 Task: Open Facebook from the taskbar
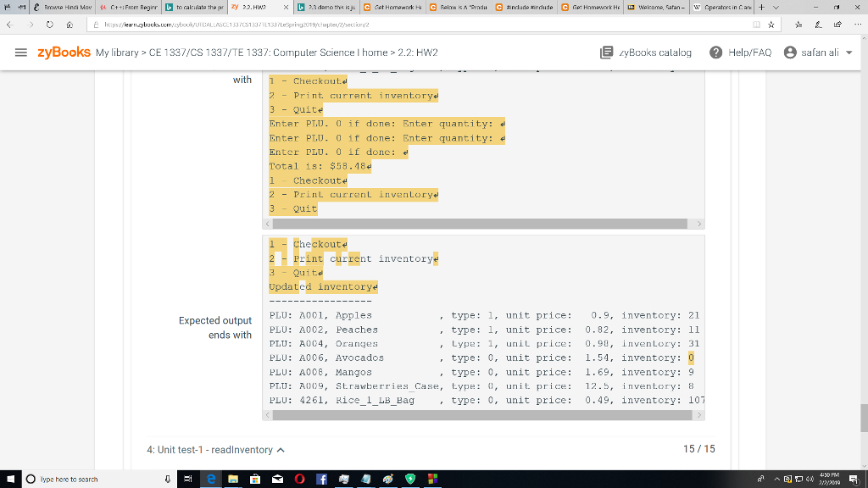click(321, 479)
